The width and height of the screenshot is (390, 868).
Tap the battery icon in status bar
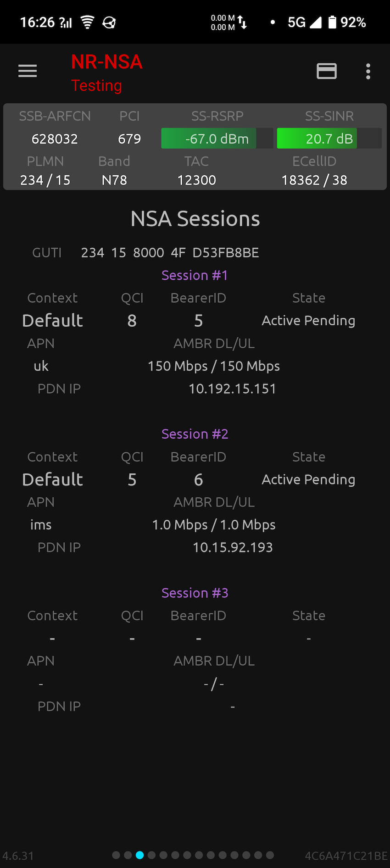click(x=332, y=22)
